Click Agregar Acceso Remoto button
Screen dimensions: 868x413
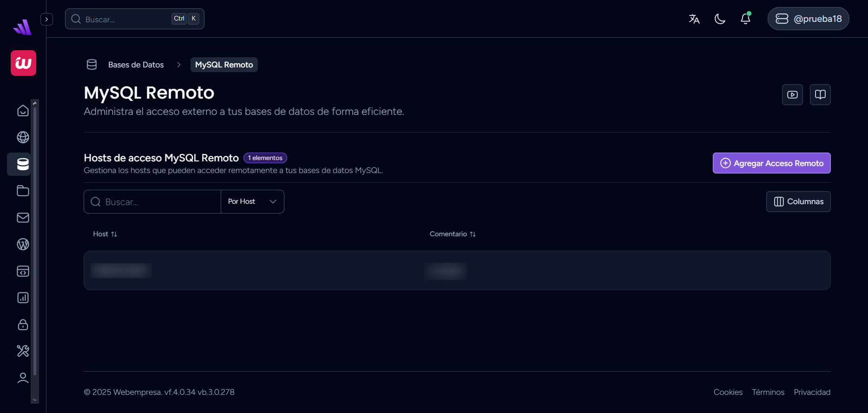pyautogui.click(x=771, y=163)
